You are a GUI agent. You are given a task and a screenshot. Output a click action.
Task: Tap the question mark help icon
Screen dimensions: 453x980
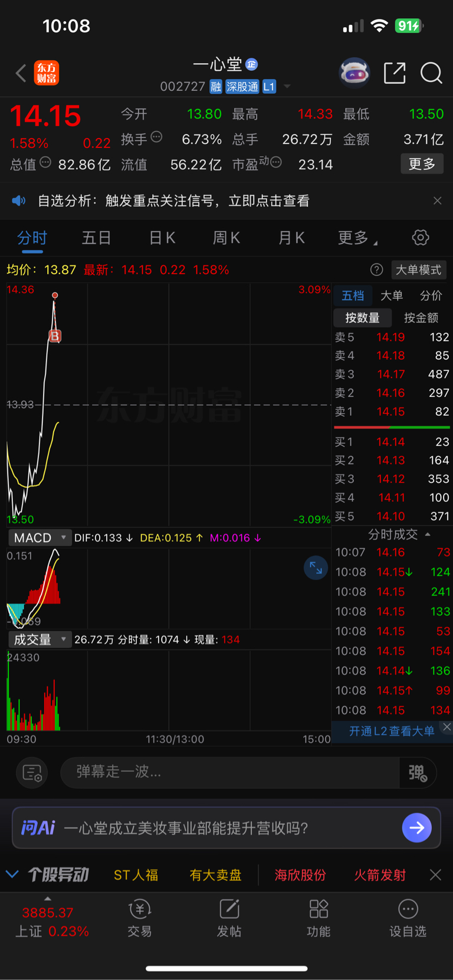[x=376, y=270]
